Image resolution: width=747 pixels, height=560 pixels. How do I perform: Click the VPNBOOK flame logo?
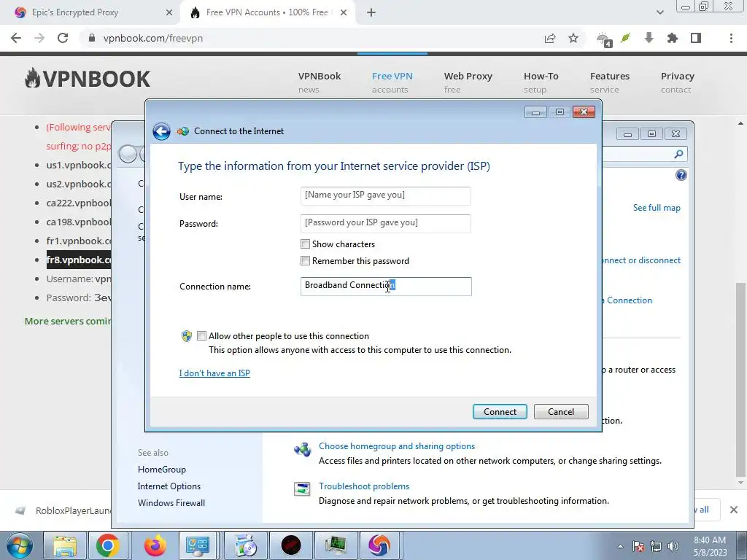88,79
